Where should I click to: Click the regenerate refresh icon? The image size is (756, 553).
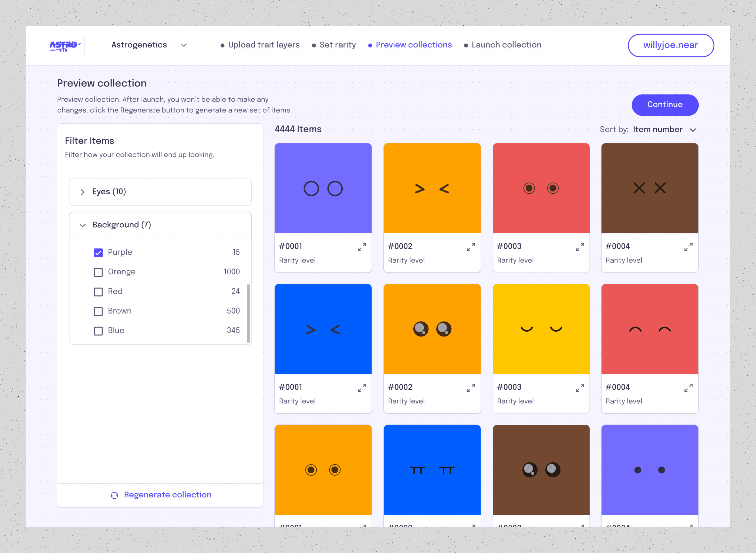(114, 495)
